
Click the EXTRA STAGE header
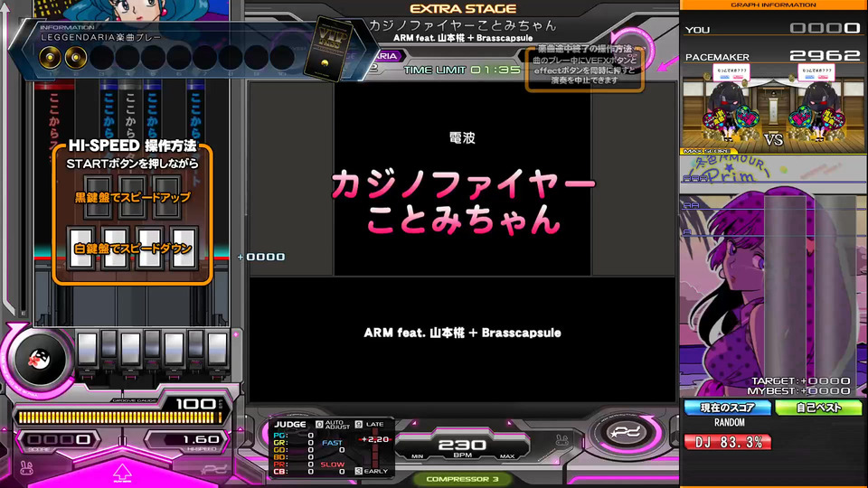[x=463, y=9]
